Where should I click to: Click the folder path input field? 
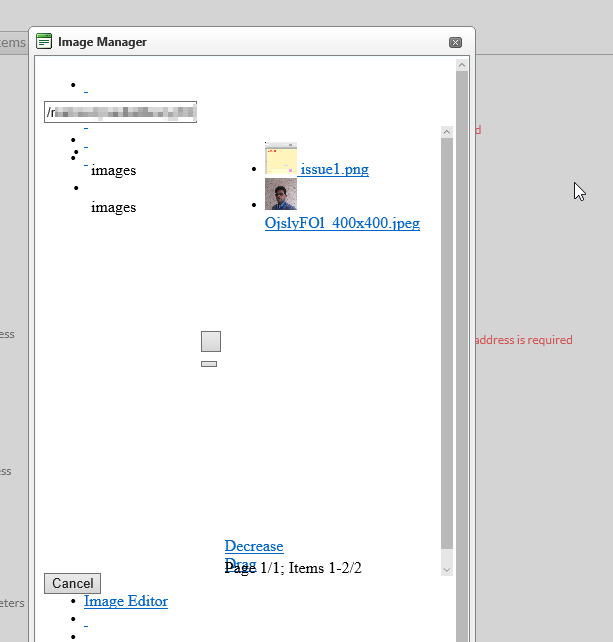120,112
